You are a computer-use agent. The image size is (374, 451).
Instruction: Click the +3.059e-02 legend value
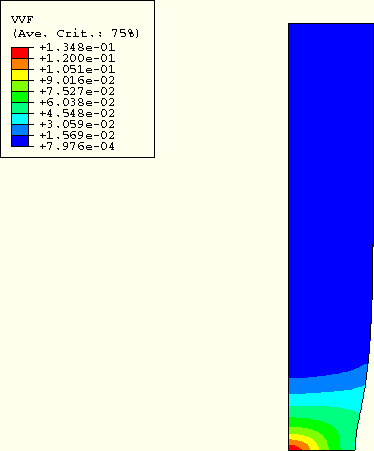[77, 124]
